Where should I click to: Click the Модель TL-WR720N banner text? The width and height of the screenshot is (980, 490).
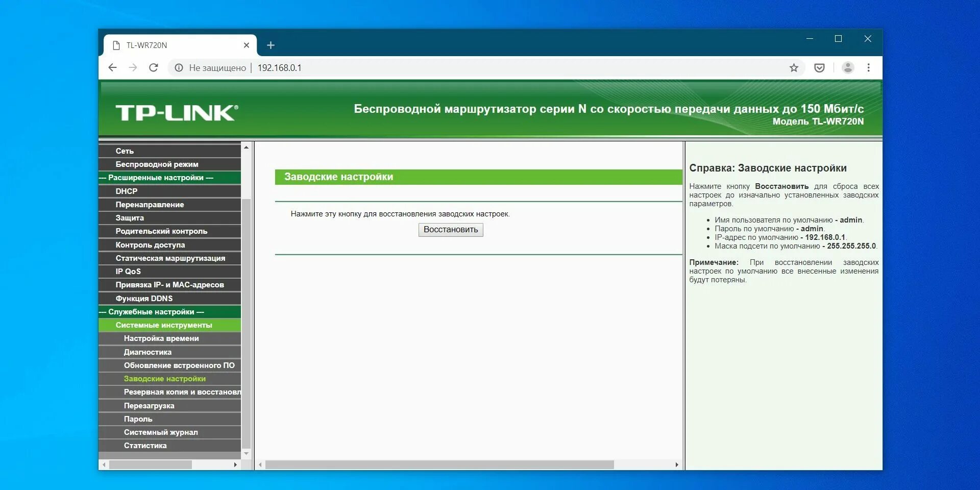818,121
